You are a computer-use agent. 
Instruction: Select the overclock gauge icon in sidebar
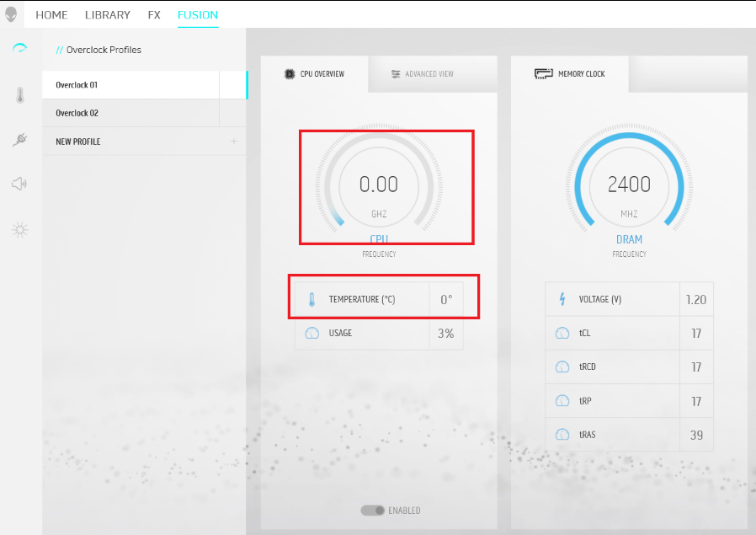(19, 48)
